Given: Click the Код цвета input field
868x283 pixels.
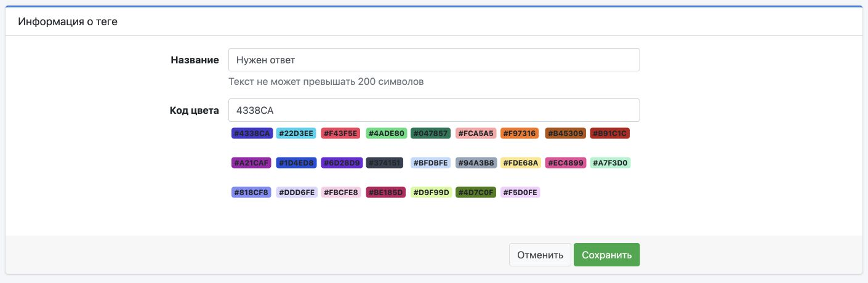Looking at the screenshot, I should pyautogui.click(x=434, y=110).
